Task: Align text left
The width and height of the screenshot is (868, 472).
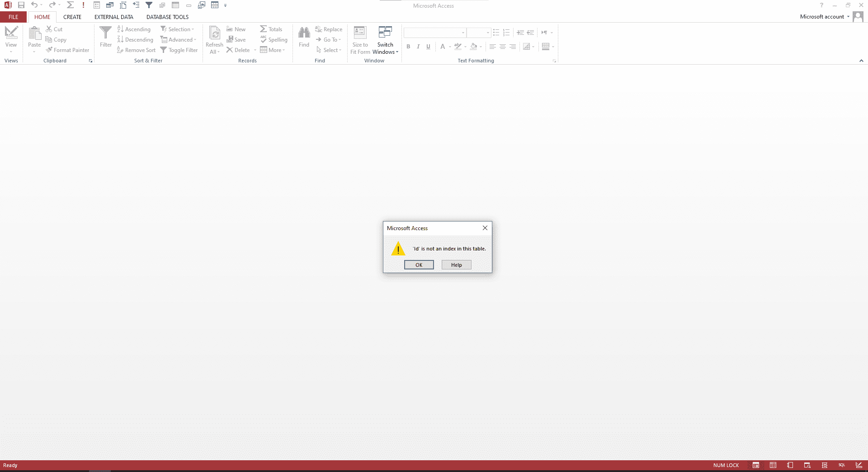Action: pyautogui.click(x=492, y=46)
